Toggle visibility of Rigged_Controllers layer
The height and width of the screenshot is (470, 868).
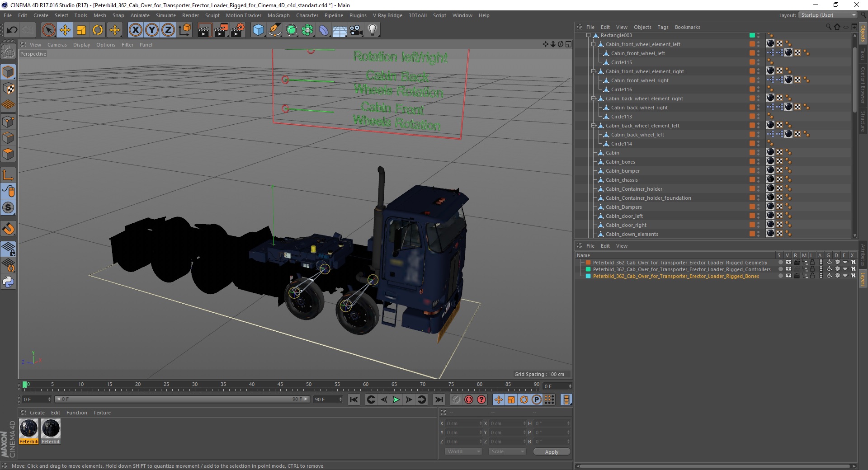(x=788, y=269)
